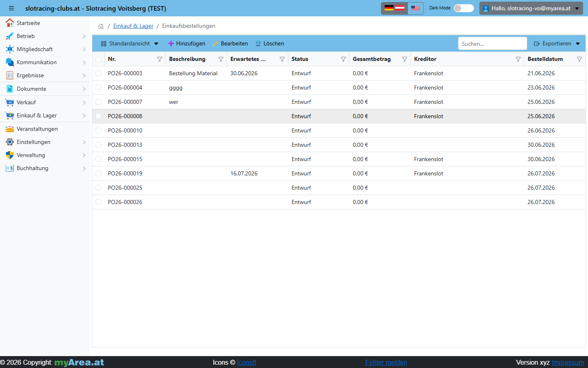The height and width of the screenshot is (368, 588).
Task: Follow the Einkauf & Lager breadcrumb link
Action: 133,26
